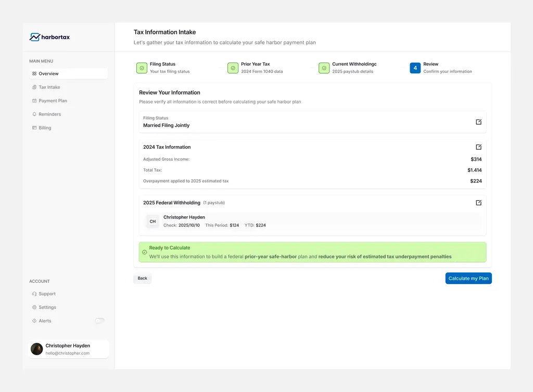
Task: Click the Prior Year Tax step check icon
Action: (x=233, y=68)
